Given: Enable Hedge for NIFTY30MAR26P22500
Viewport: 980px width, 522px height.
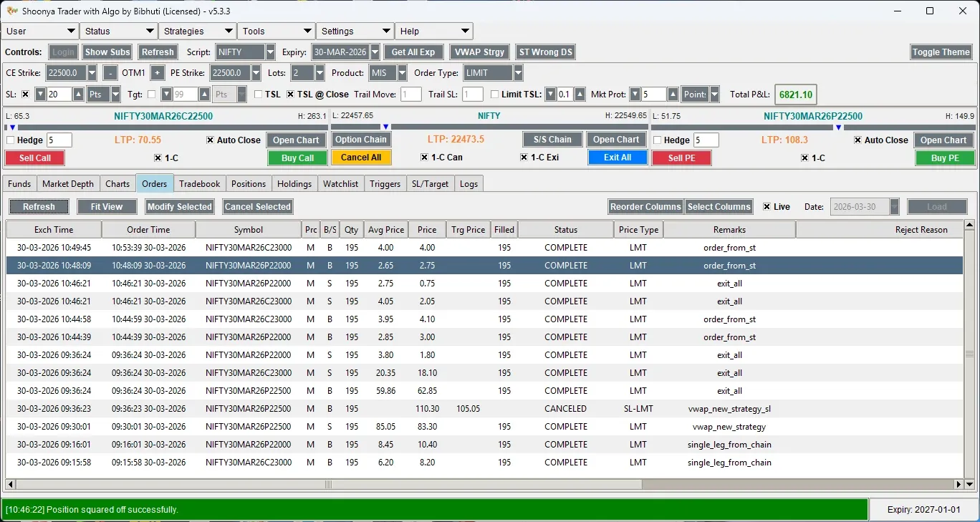Looking at the screenshot, I should 658,140.
